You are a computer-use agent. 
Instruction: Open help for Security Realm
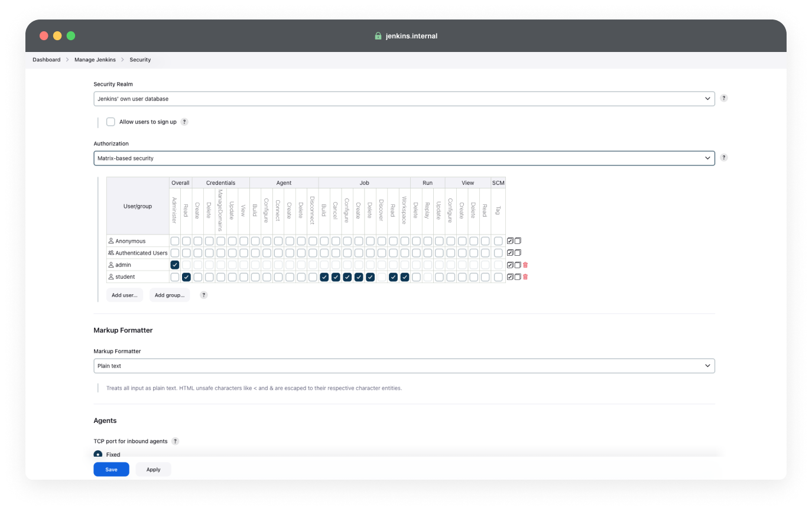click(x=724, y=98)
